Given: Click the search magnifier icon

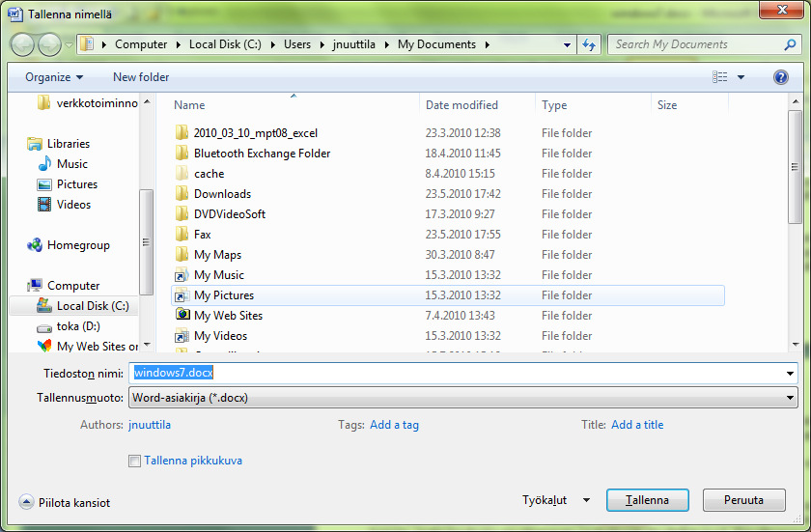Looking at the screenshot, I should [x=790, y=45].
